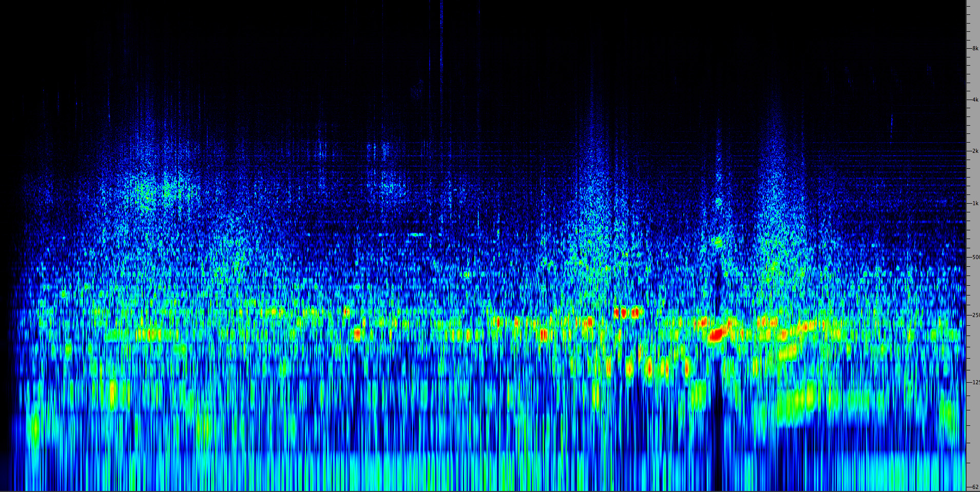The width and height of the screenshot is (980, 492).
Task: Click the 1k frequency axis label
Action: 974,204
